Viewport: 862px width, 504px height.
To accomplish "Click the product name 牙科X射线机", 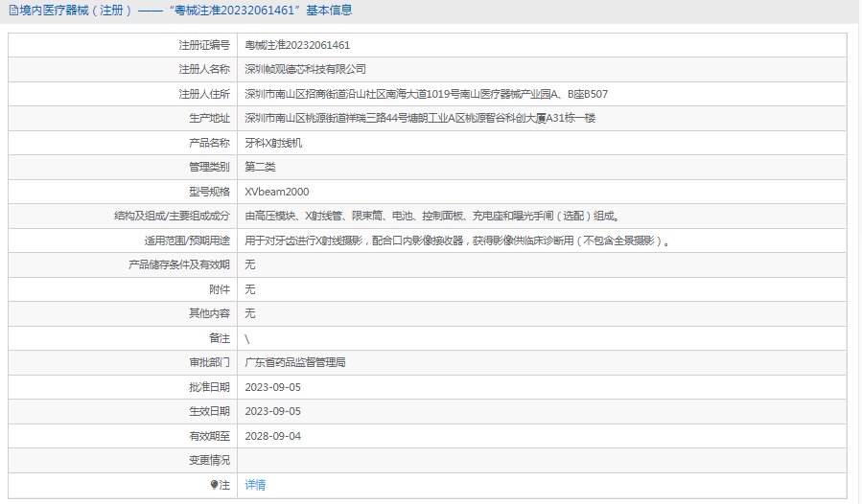I will (273, 143).
